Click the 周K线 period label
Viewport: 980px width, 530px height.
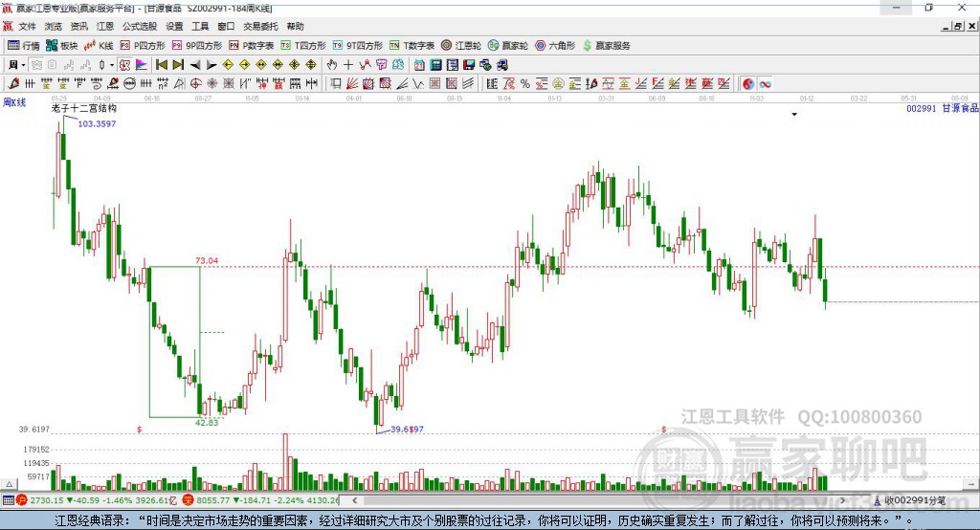(x=14, y=102)
